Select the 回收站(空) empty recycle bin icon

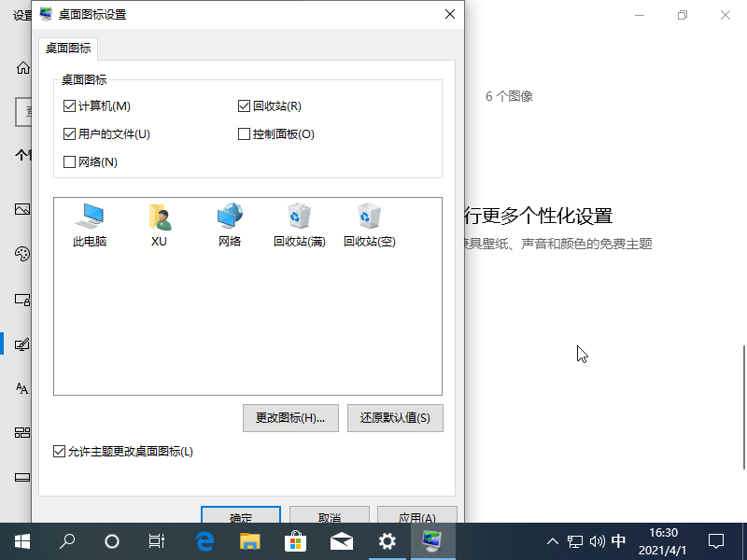click(370, 225)
